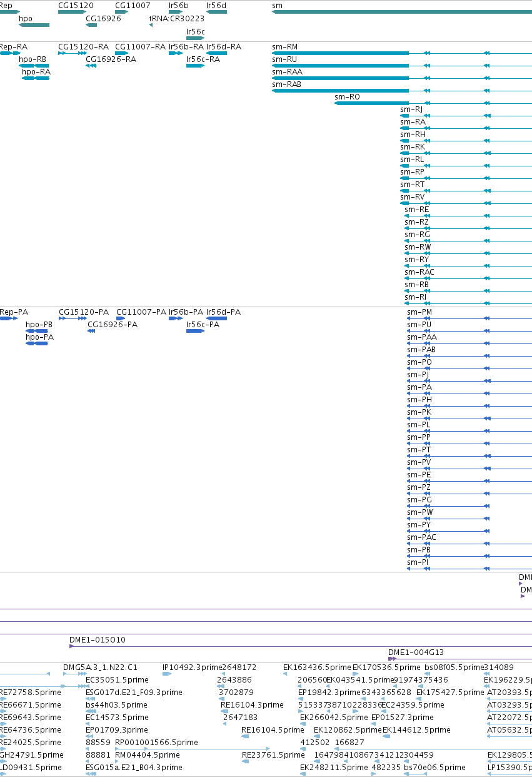Select the hpo-PB protein label

click(x=39, y=325)
